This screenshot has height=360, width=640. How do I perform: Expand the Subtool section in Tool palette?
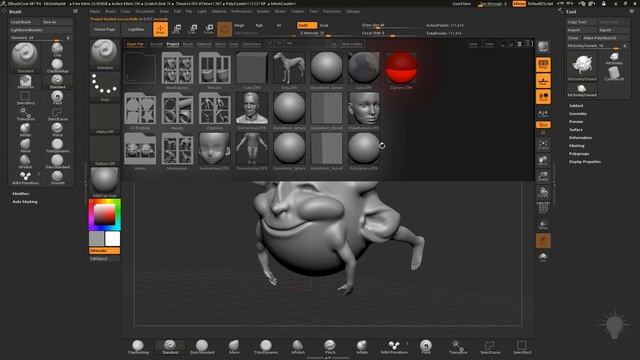[x=576, y=106]
